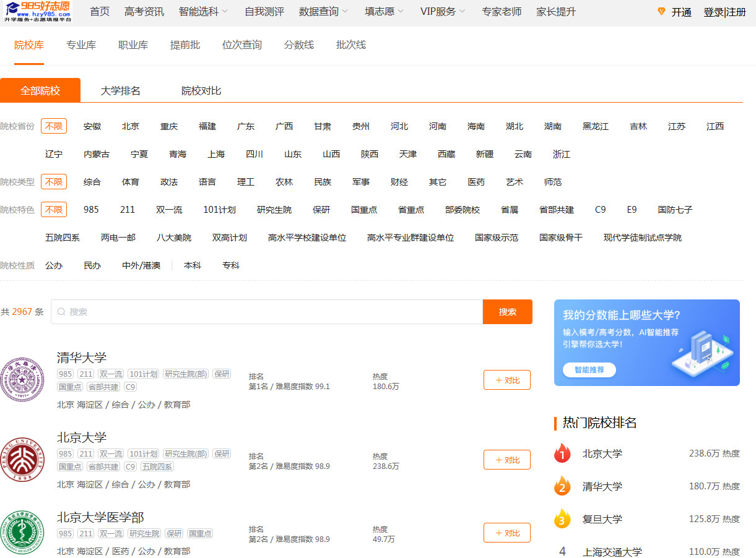Select the 院校对比 tab

[201, 90]
